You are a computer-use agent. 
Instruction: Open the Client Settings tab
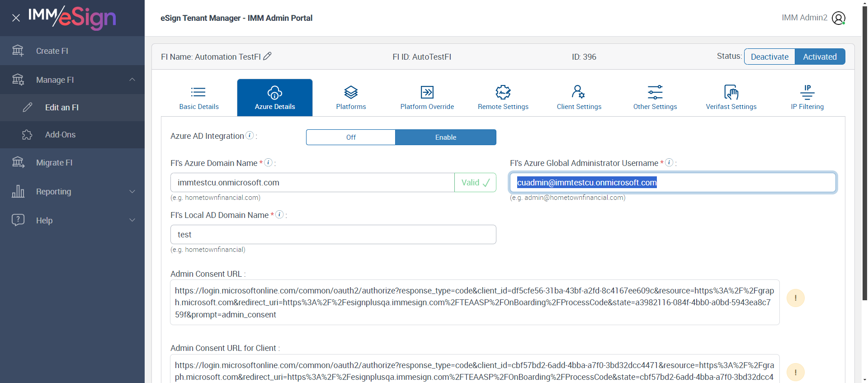pyautogui.click(x=579, y=98)
